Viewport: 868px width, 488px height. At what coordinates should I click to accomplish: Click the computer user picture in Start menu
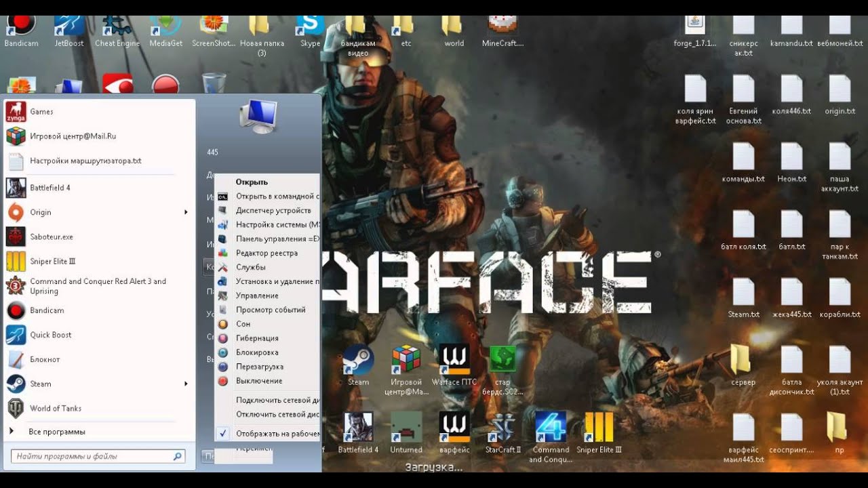(x=258, y=115)
